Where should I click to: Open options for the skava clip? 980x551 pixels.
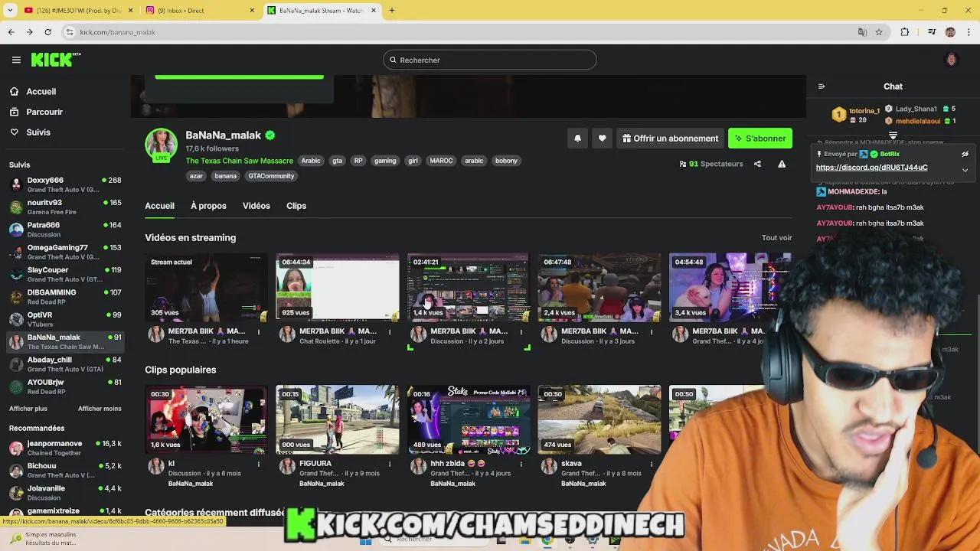point(652,464)
